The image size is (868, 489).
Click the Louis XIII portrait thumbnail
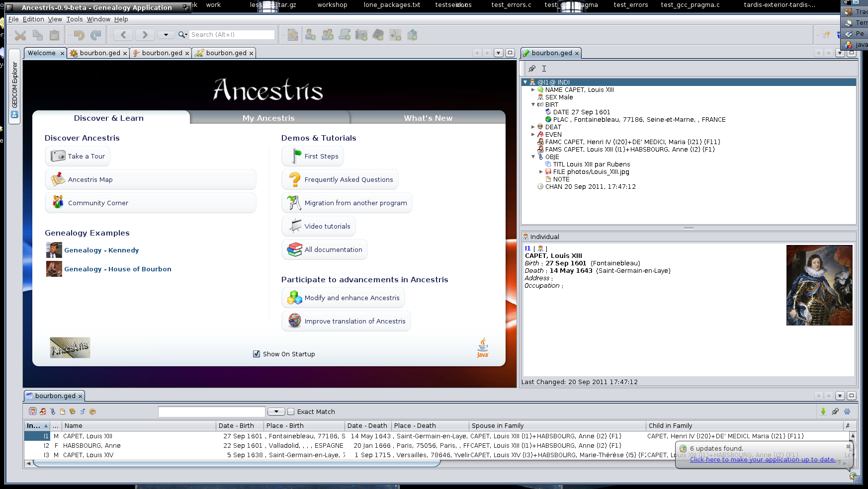click(819, 285)
